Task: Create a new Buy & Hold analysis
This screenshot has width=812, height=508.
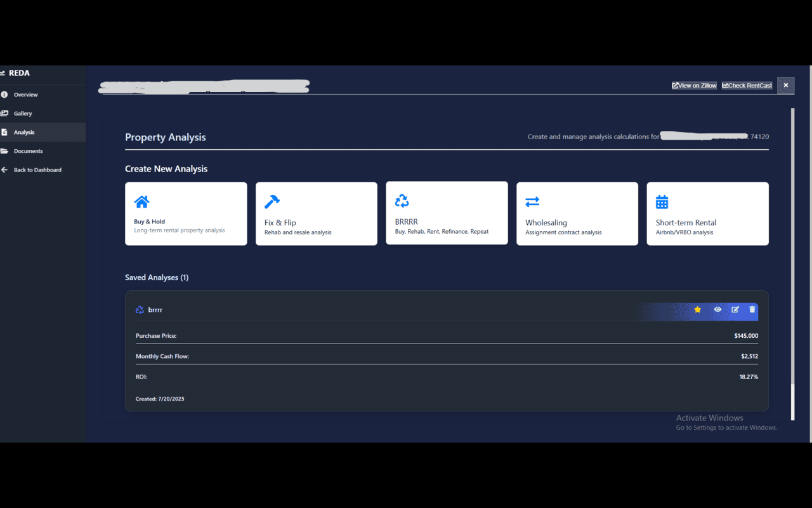Action: (x=186, y=214)
